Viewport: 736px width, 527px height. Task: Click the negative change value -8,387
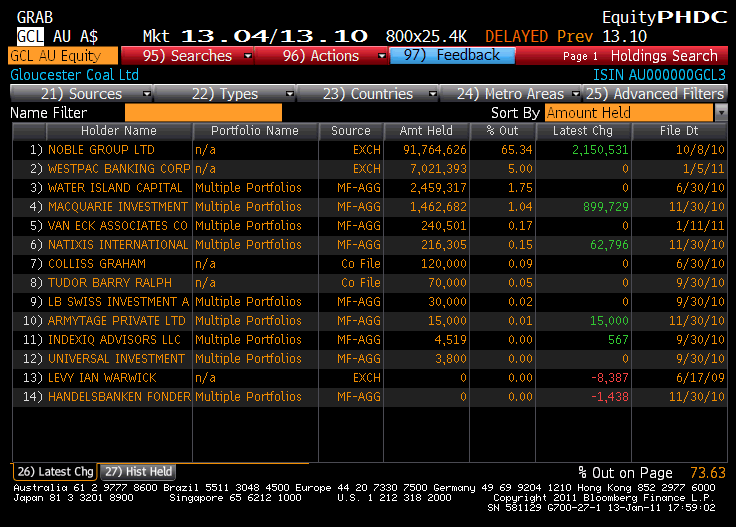click(609, 378)
